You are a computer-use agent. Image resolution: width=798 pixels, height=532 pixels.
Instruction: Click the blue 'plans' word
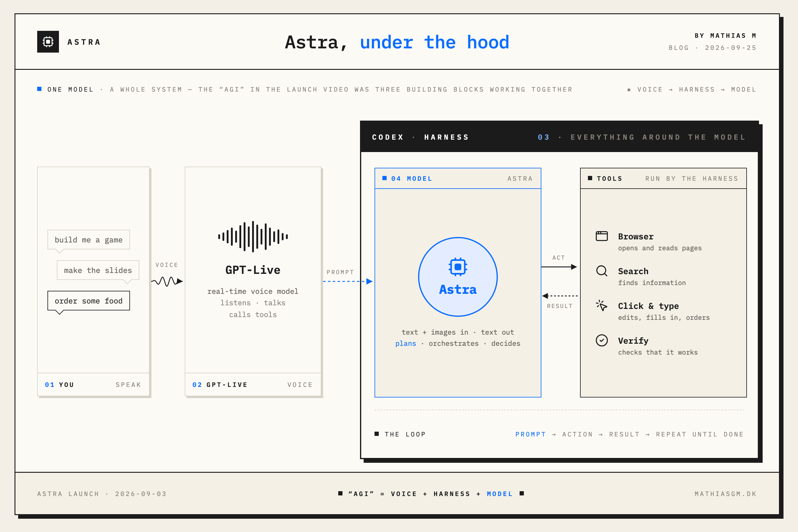[405, 343]
